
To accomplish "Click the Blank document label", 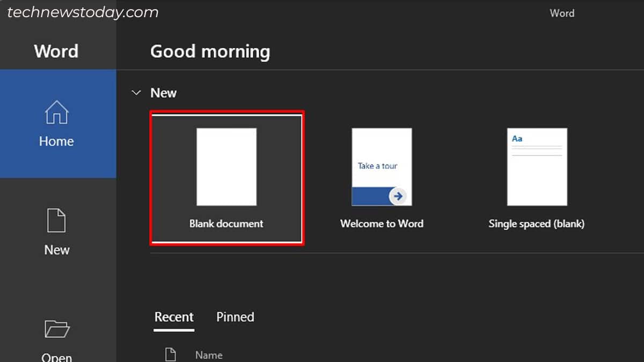I will pyautogui.click(x=226, y=224).
